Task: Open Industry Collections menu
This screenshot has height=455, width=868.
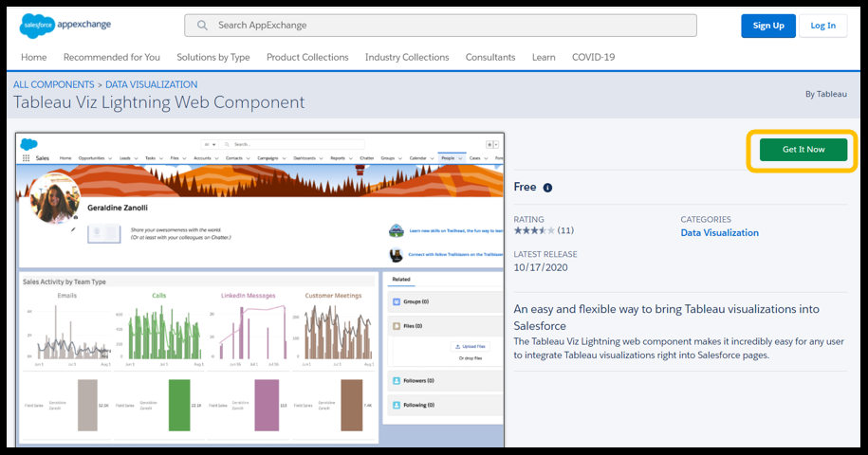Action: tap(407, 57)
